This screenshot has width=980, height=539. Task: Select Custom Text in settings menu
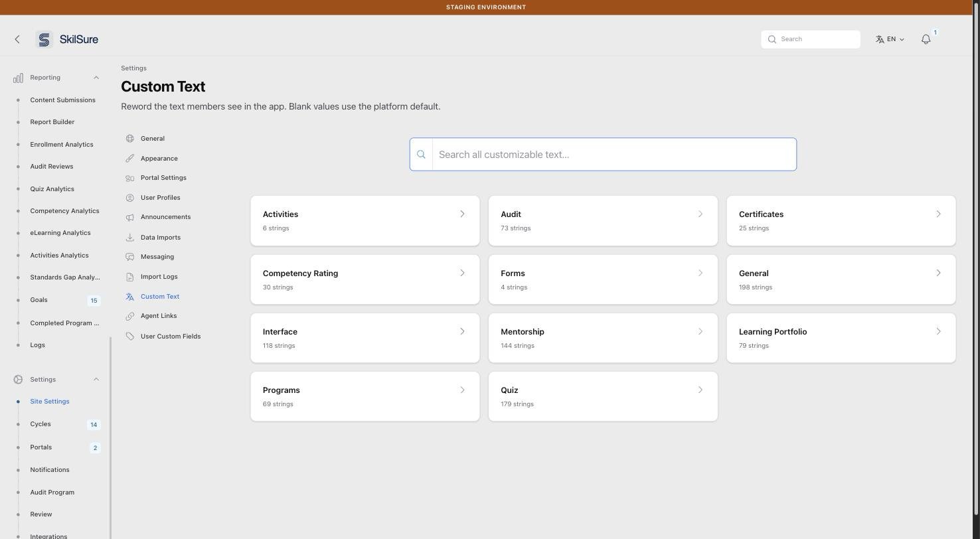coord(160,297)
